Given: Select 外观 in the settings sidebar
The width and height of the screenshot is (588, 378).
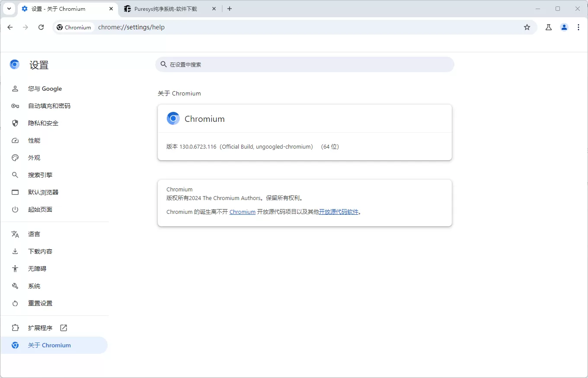Looking at the screenshot, I should point(34,158).
